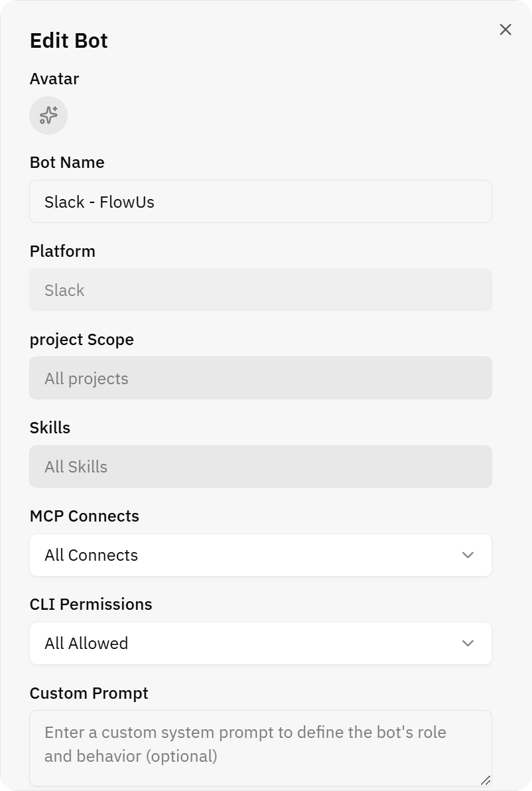Click the Edit Bot heading
This screenshot has height=791, width=532.
click(x=69, y=40)
